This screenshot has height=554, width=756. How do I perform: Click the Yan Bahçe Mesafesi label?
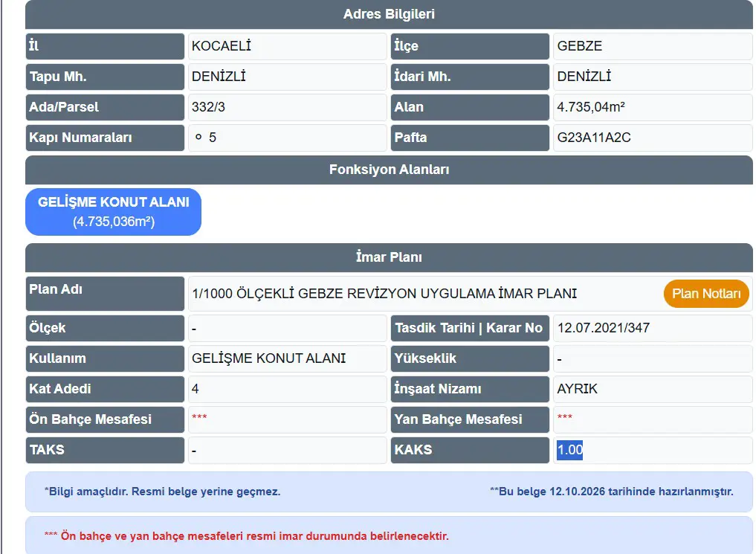470,419
